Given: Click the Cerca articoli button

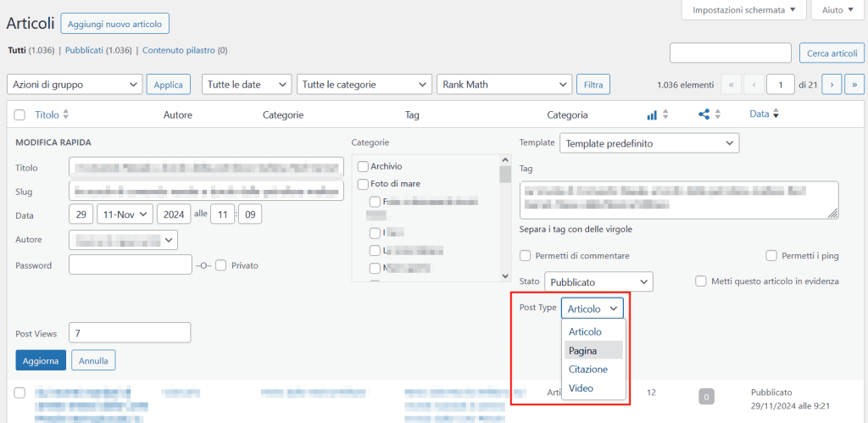Looking at the screenshot, I should 832,53.
